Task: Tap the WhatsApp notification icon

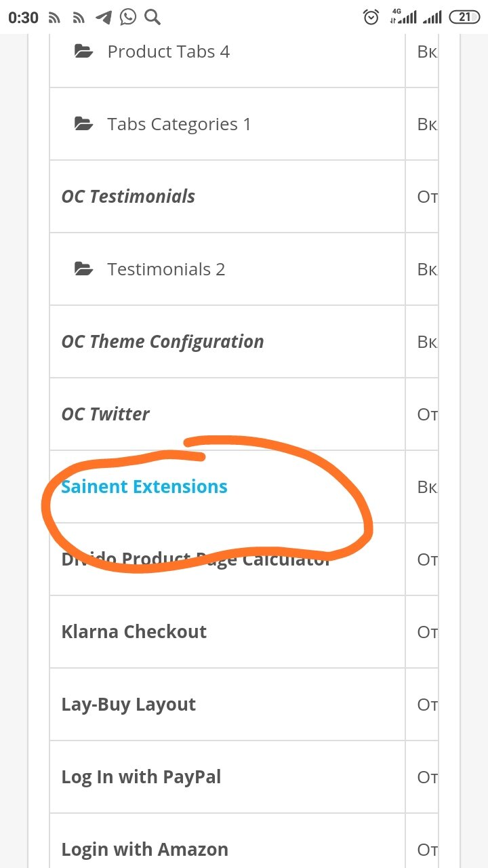Action: 128,18
